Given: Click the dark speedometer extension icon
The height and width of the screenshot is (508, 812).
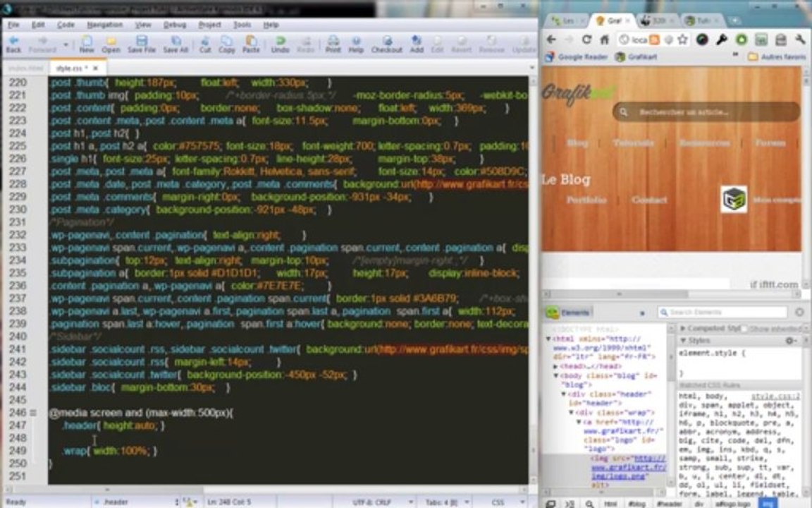Looking at the screenshot, I should pyautogui.click(x=702, y=40).
